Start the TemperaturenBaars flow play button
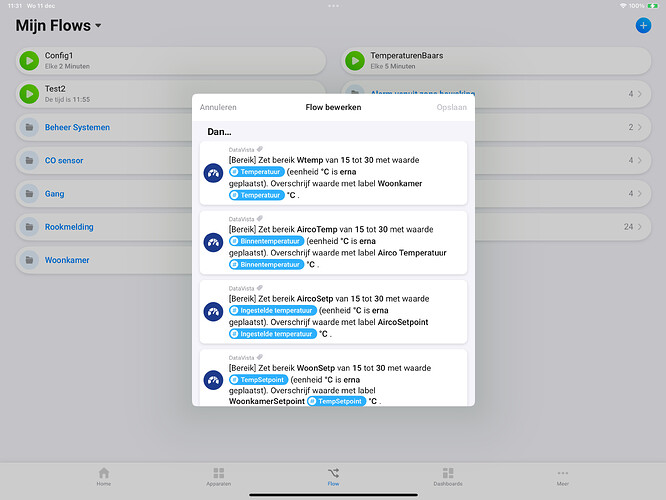The width and height of the screenshot is (666, 500). click(x=355, y=61)
